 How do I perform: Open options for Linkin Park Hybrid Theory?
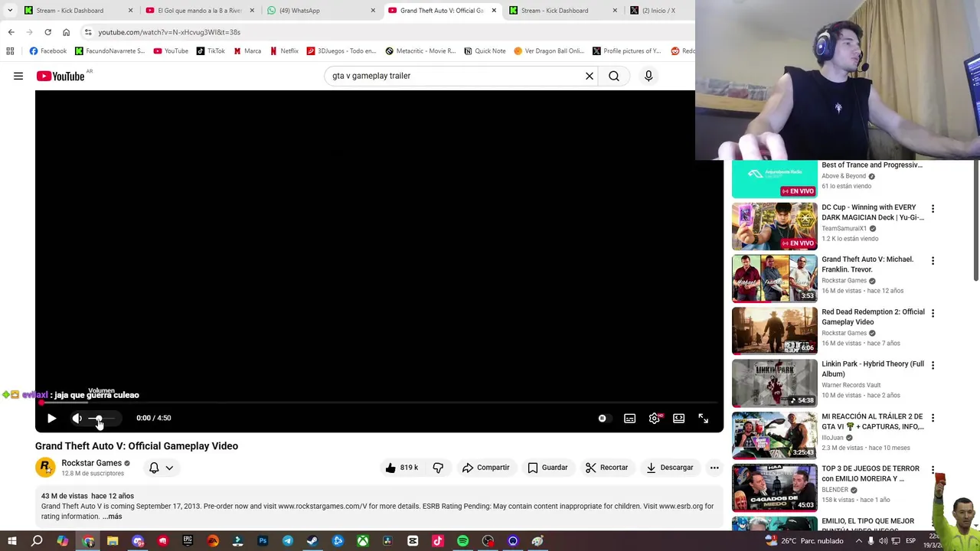pos(933,366)
